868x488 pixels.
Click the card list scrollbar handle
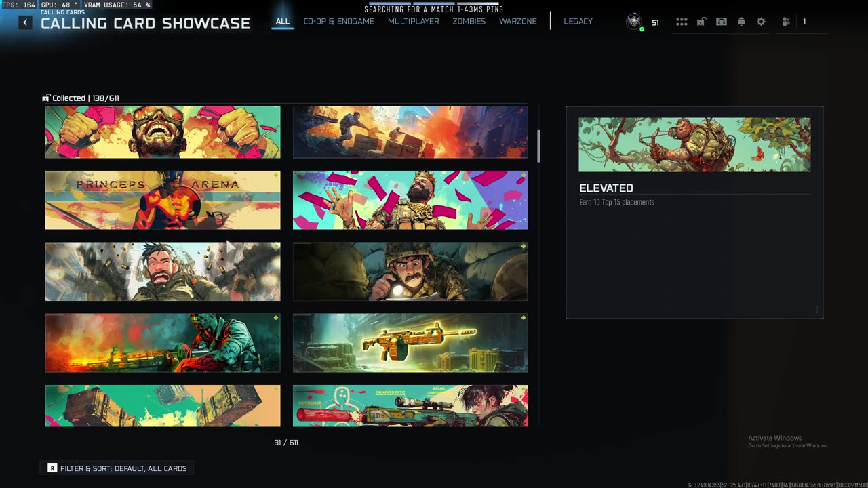(539, 146)
